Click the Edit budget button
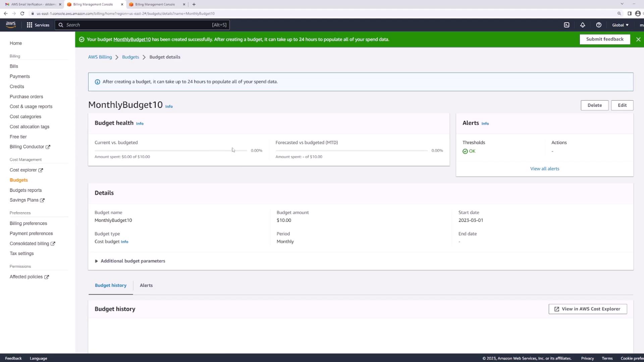 click(x=622, y=105)
